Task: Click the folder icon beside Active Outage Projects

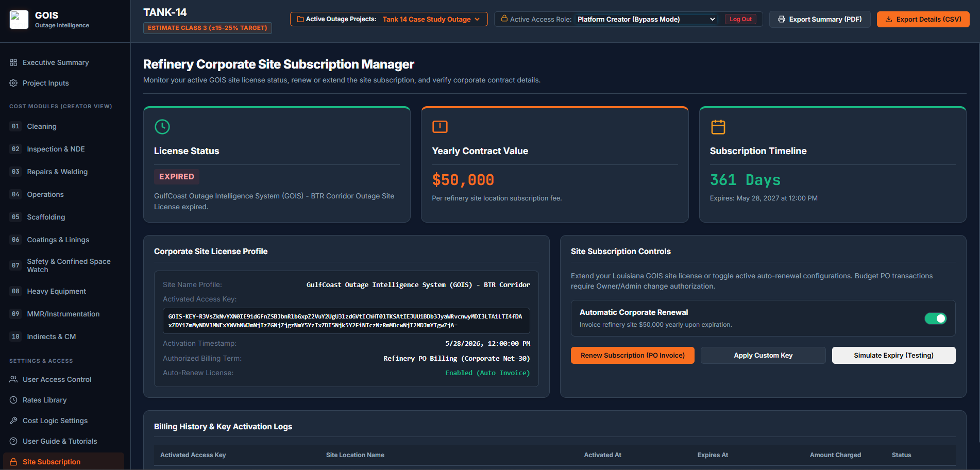Action: point(300,19)
